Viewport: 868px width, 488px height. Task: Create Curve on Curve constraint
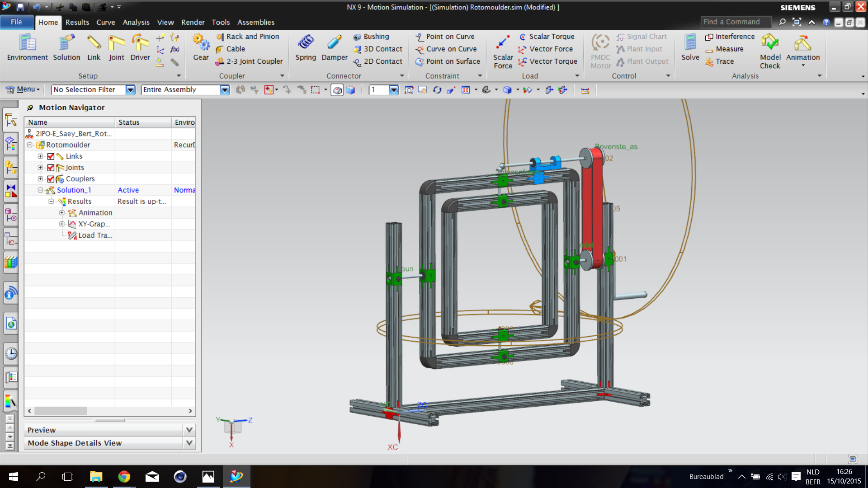(x=446, y=49)
